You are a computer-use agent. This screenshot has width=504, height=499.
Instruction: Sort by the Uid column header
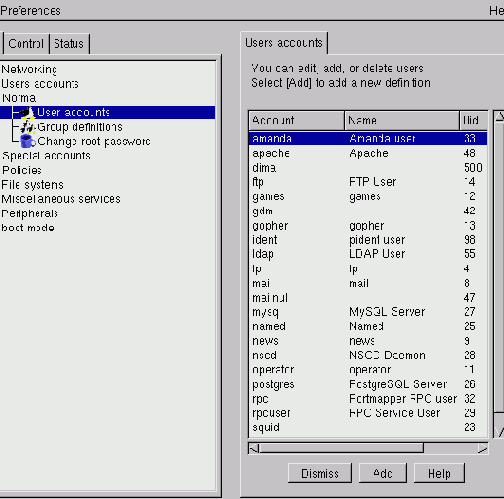pyautogui.click(x=473, y=120)
